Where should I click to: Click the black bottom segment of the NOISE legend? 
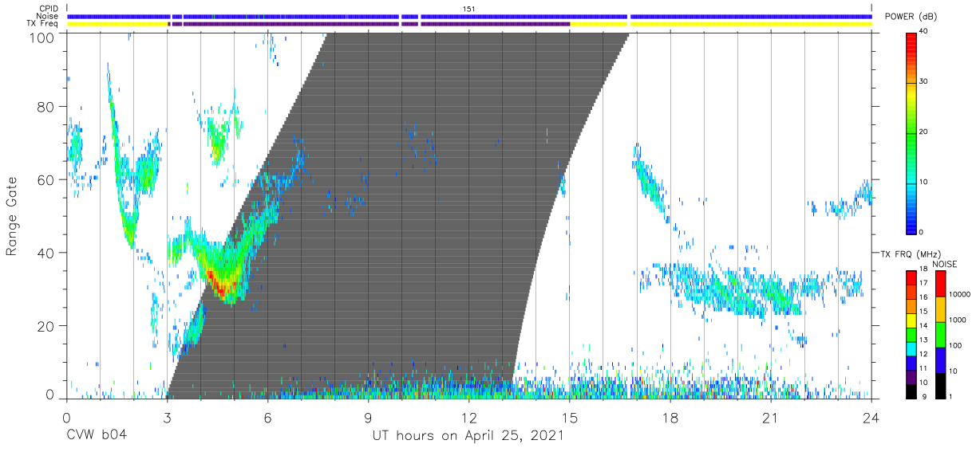[939, 385]
